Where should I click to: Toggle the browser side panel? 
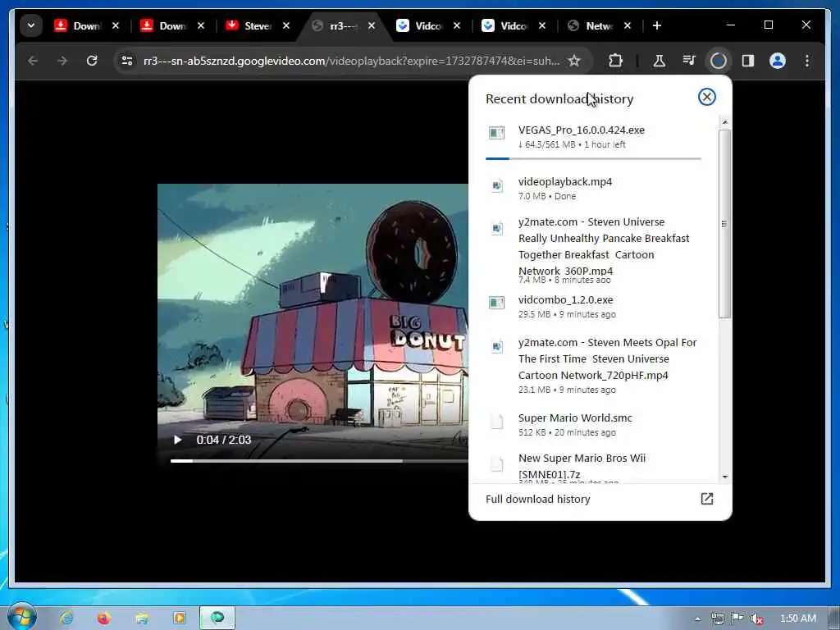coord(748,61)
